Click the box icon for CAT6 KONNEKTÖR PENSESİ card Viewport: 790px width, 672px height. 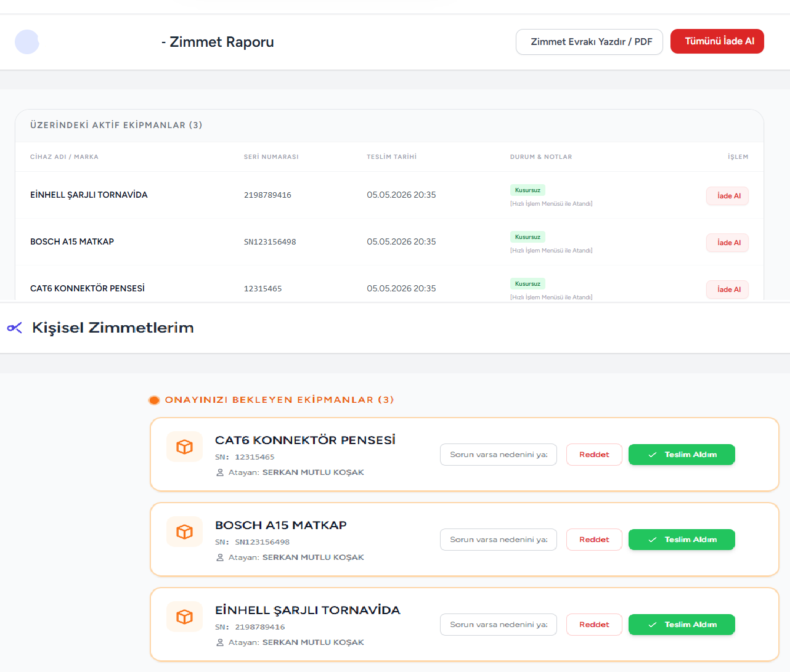184,447
